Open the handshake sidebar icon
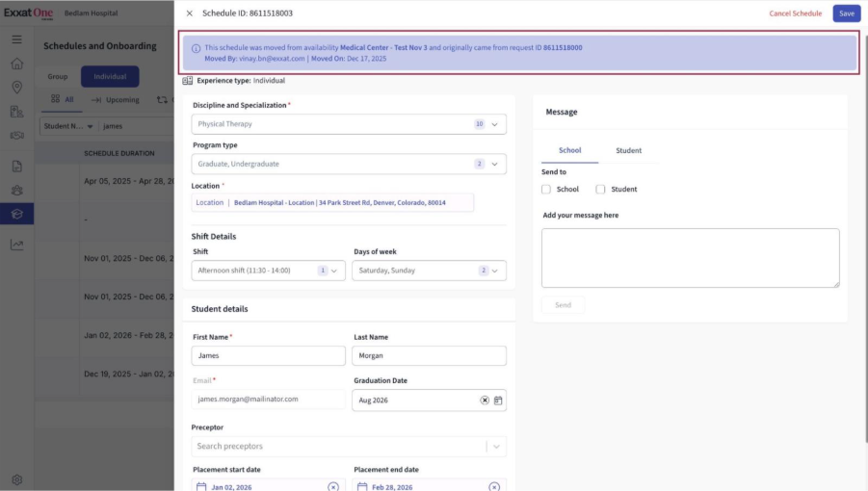 [x=16, y=136]
